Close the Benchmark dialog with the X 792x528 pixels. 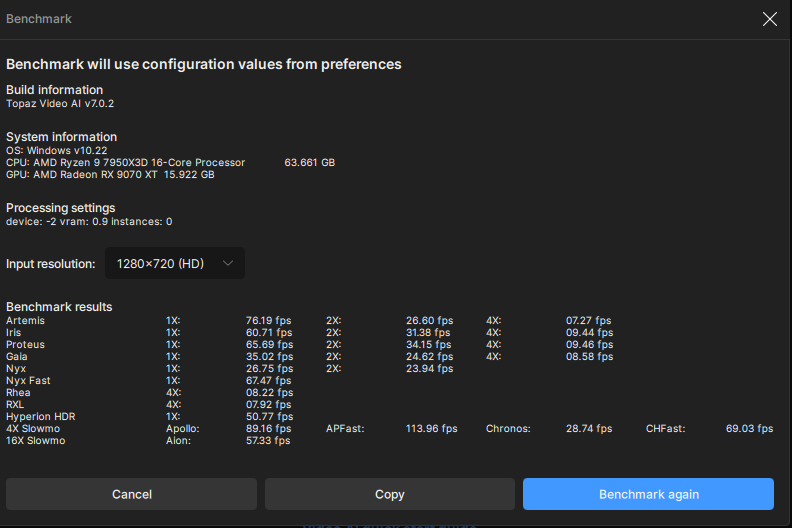[x=769, y=19]
